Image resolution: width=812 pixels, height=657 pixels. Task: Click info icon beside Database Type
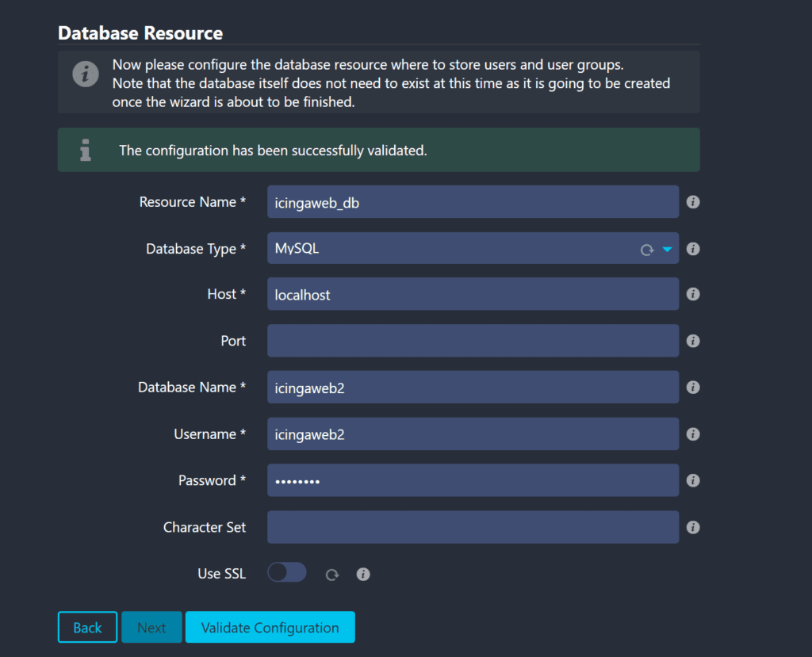(x=692, y=249)
